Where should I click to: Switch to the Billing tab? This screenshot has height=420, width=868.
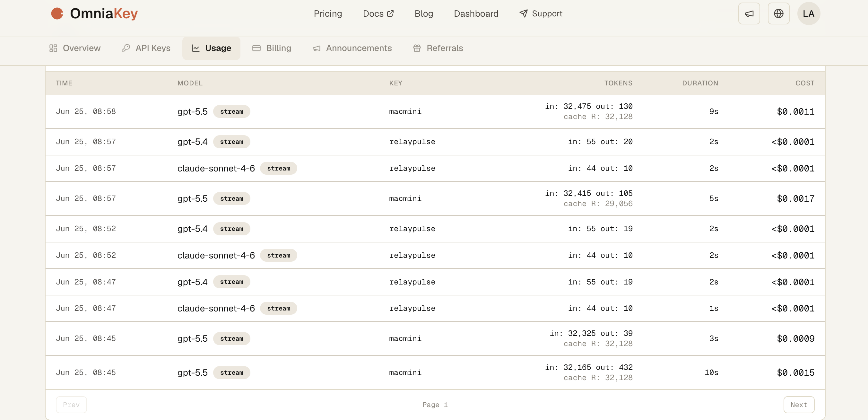[x=272, y=48]
